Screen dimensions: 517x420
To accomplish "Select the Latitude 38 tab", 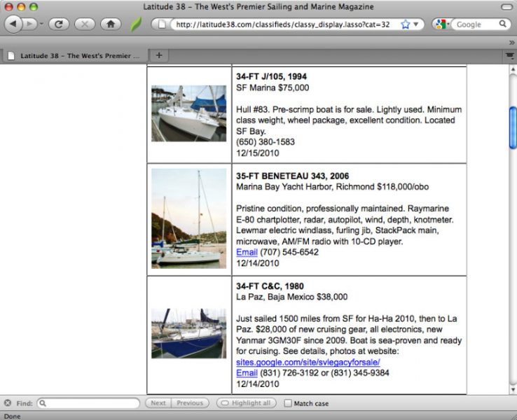I will click(x=75, y=56).
